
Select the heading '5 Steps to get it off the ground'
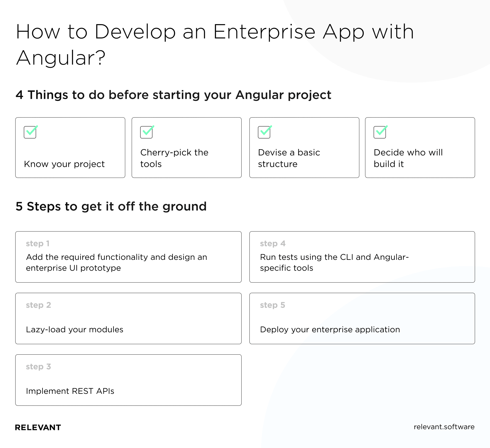click(x=111, y=207)
